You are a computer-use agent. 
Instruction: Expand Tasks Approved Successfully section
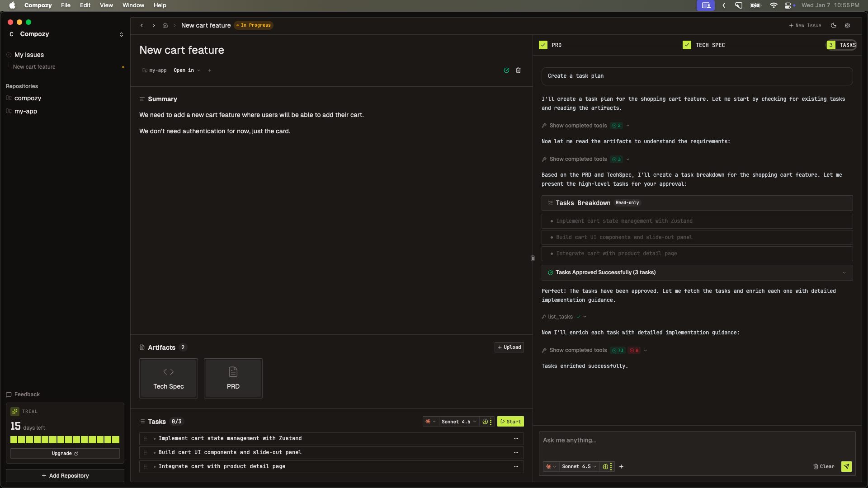click(844, 272)
